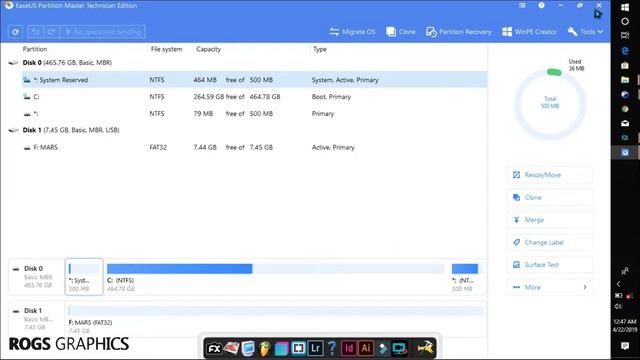Open Task View on the taskbar
Screen dimensions: 640x360
625,36
